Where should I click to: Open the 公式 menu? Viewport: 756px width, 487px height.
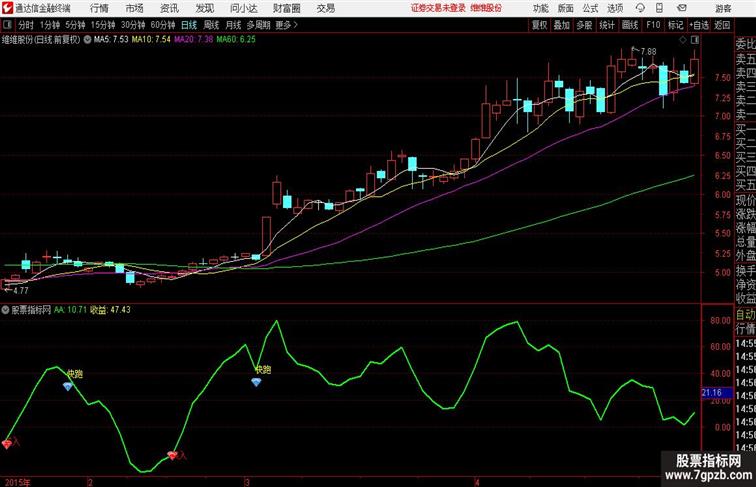pos(590,8)
